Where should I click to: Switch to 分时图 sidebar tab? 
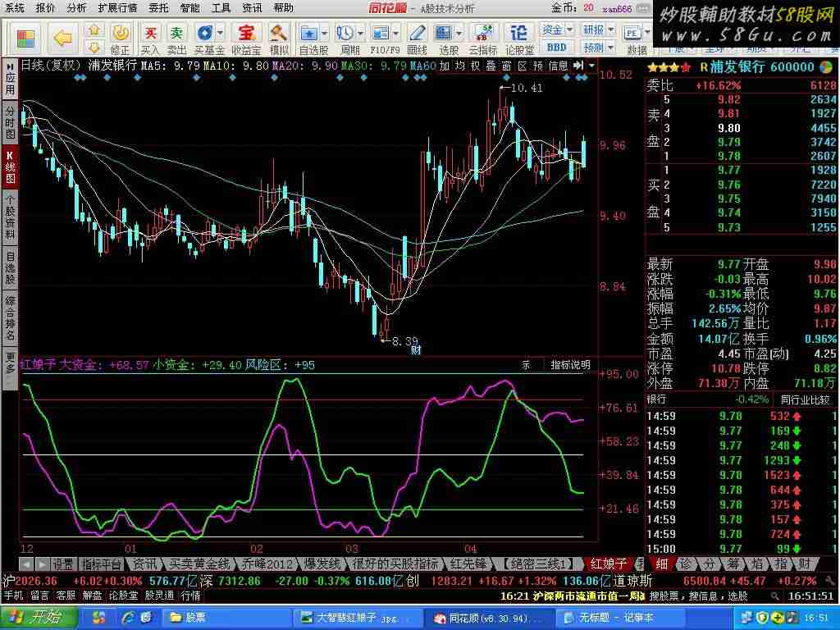10,123
